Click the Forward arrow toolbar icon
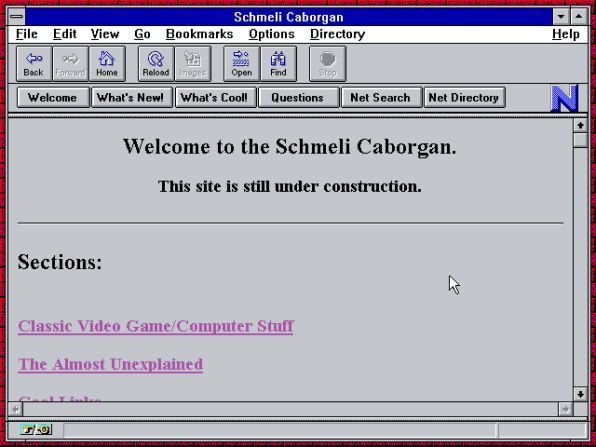 point(70,64)
